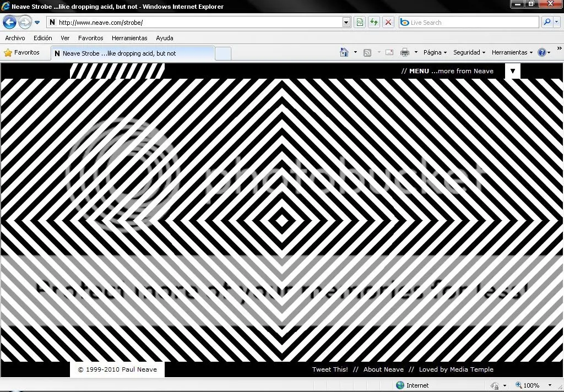This screenshot has width=564, height=392.
Task: Open the recent pages dropdown arrow
Action: point(37,22)
